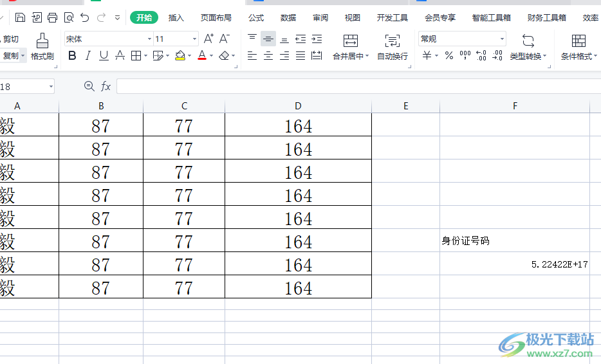Select the Format Painter (格式刷) tool

pyautogui.click(x=42, y=47)
